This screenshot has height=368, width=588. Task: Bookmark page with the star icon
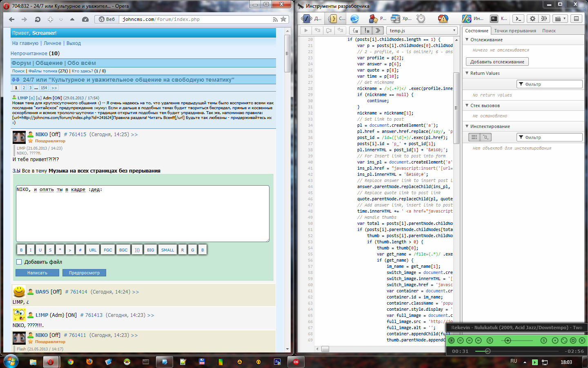coord(283,19)
